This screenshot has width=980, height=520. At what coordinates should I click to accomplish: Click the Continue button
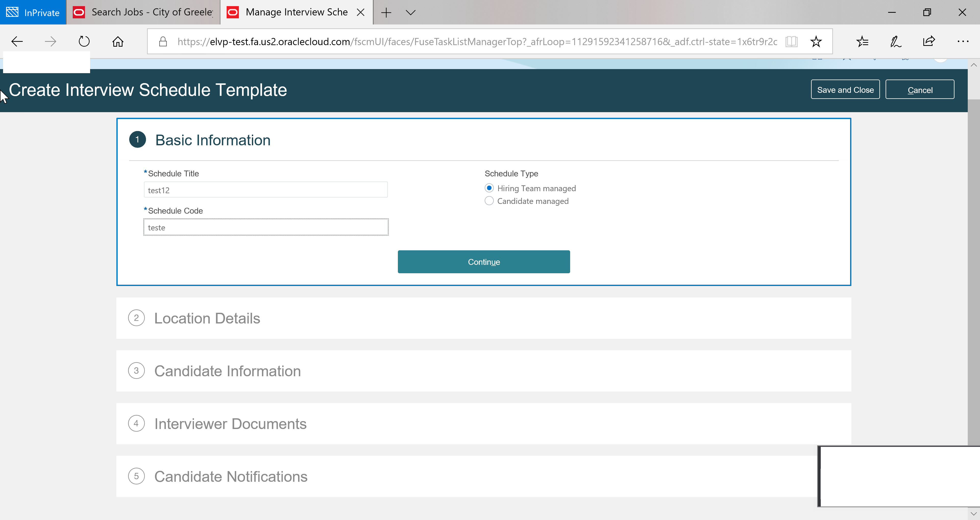point(484,262)
